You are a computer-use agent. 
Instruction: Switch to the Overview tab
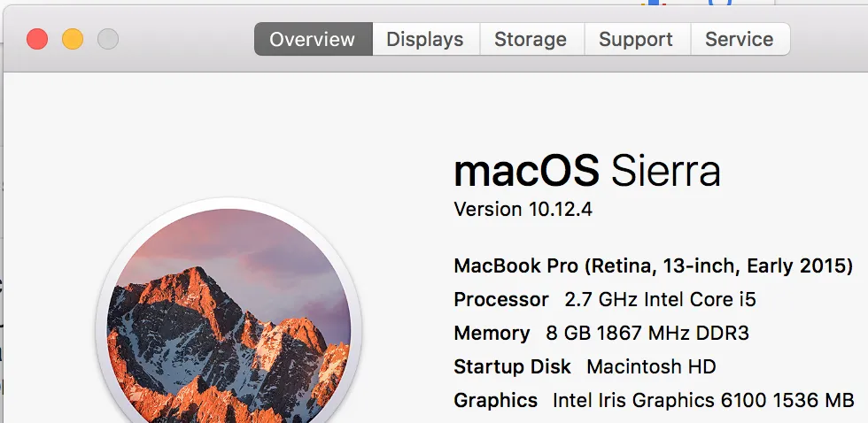pyautogui.click(x=313, y=39)
